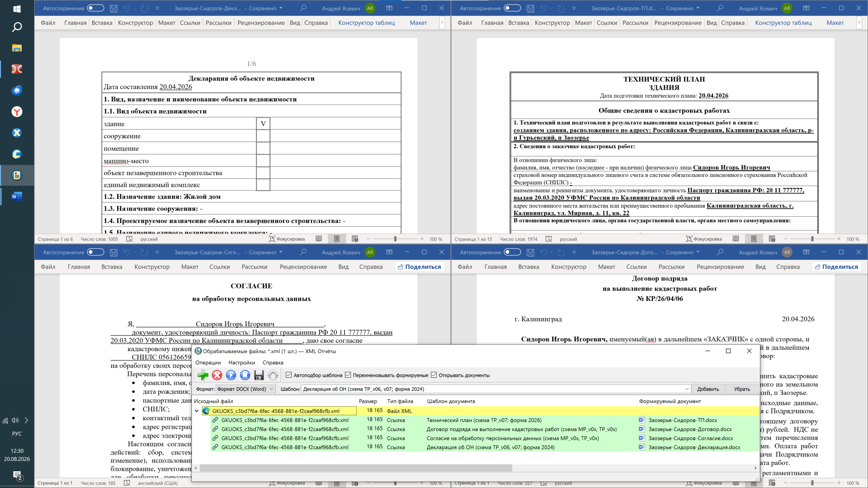
Task: Zoom slider in ТП window status bar
Action: click(812, 239)
